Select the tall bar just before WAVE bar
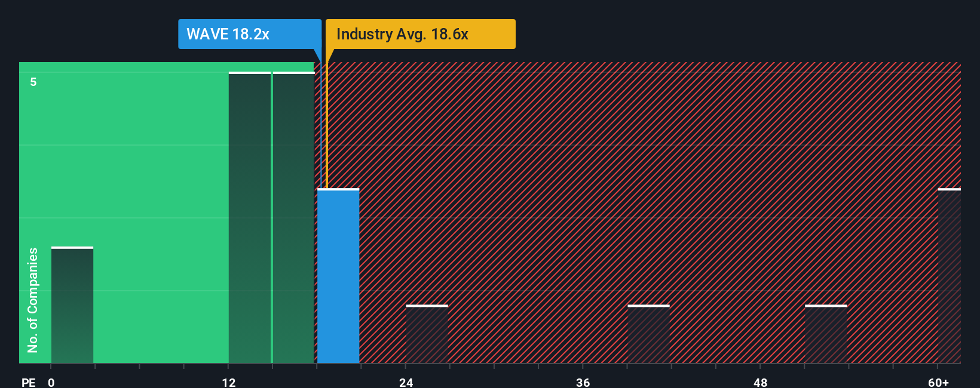980x388 pixels. (294, 217)
